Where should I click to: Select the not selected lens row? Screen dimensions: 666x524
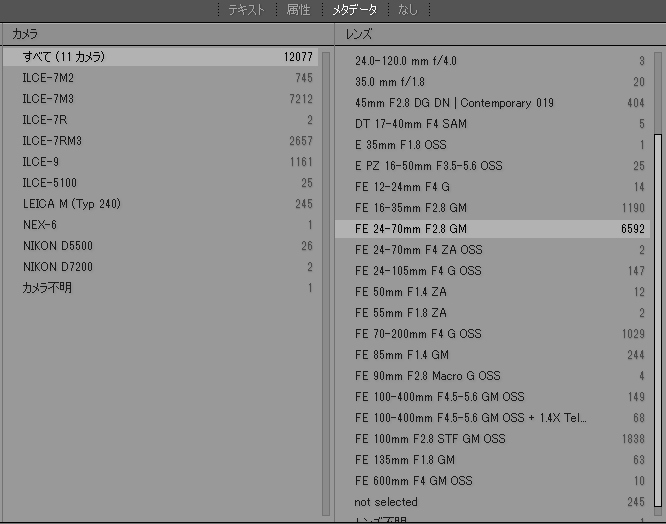493,502
